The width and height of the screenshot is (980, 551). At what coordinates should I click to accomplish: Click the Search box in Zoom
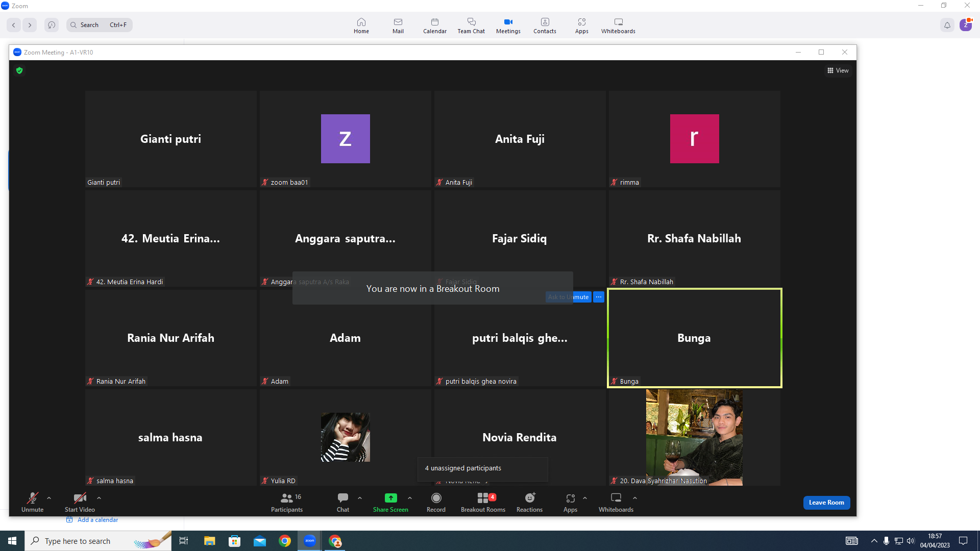point(99,25)
